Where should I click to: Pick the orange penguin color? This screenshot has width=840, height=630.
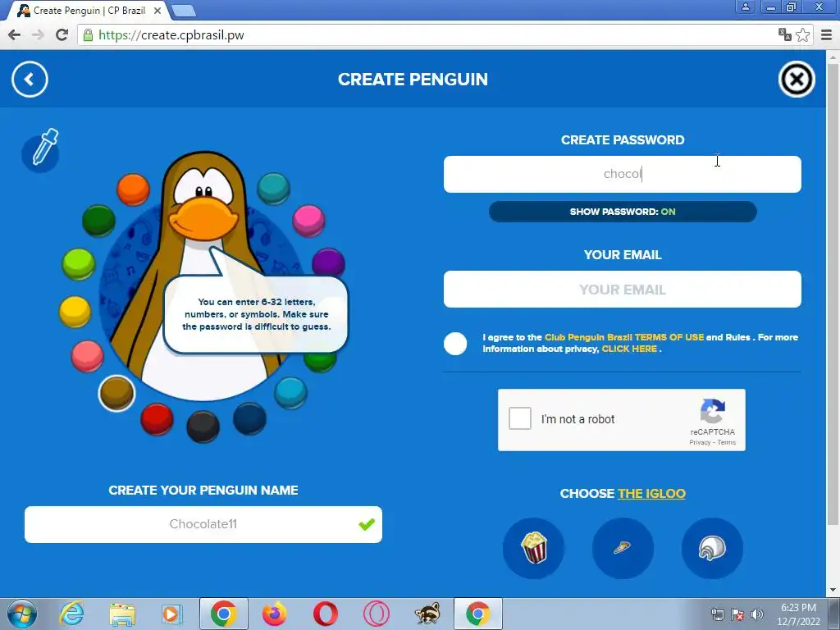(x=133, y=189)
